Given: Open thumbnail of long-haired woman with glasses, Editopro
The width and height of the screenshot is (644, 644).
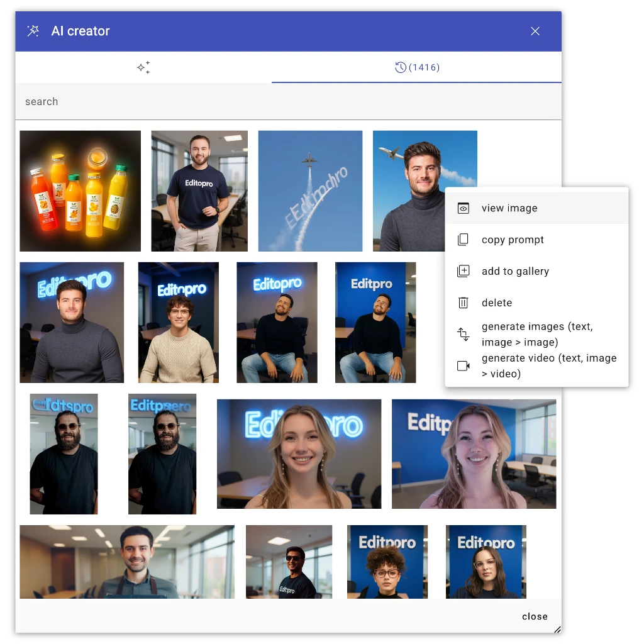Looking at the screenshot, I should [486, 562].
